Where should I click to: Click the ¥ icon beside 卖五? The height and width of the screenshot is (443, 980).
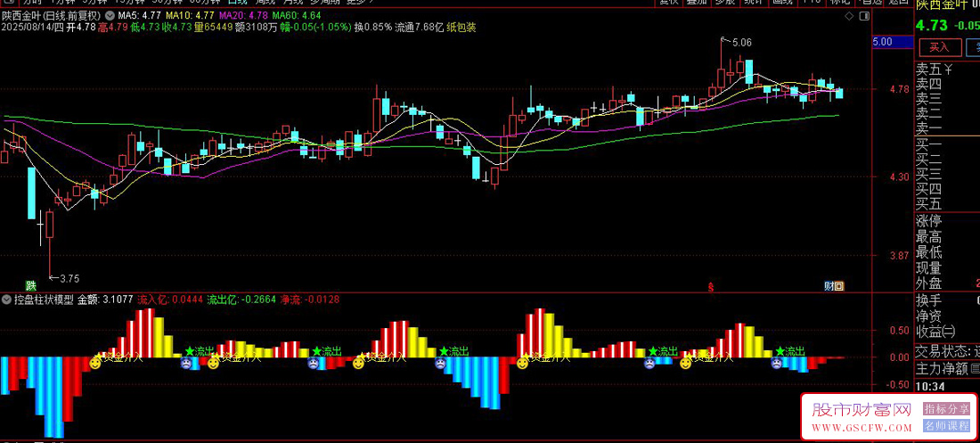point(948,69)
